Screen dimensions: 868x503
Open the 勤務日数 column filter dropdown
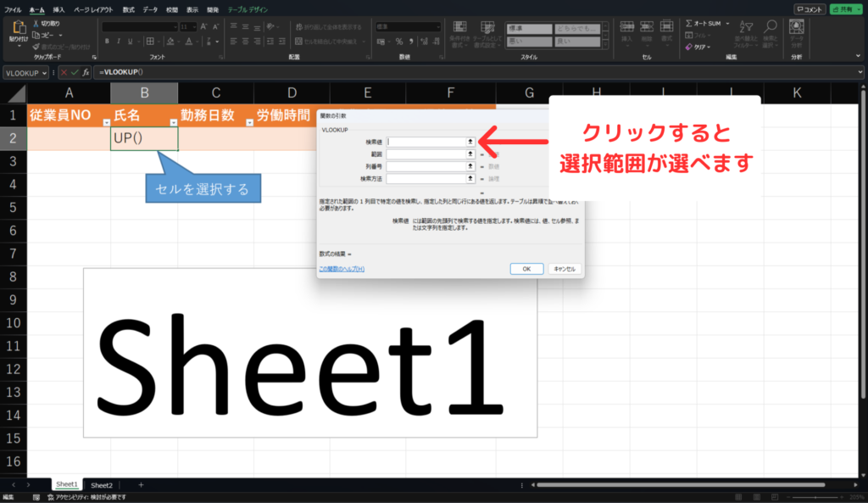(x=249, y=122)
